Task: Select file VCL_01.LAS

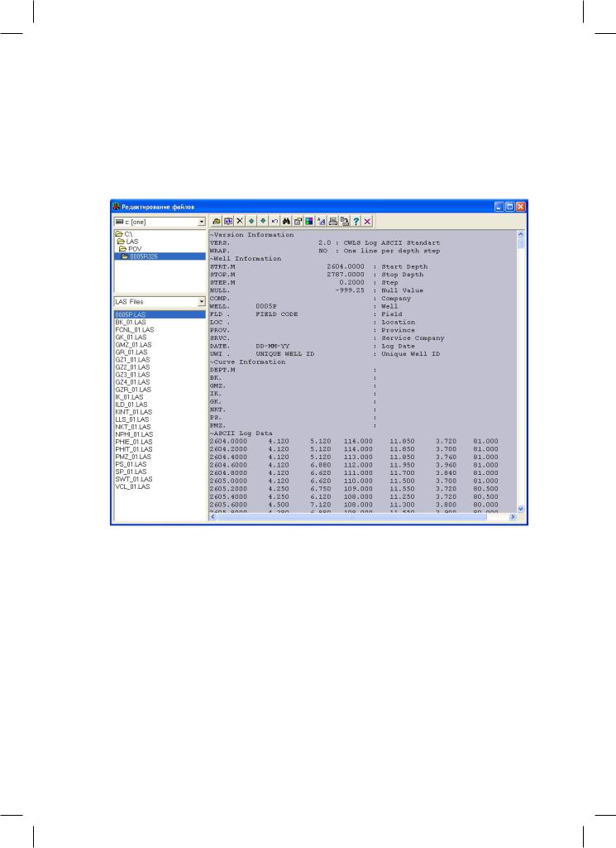Action: tap(132, 487)
